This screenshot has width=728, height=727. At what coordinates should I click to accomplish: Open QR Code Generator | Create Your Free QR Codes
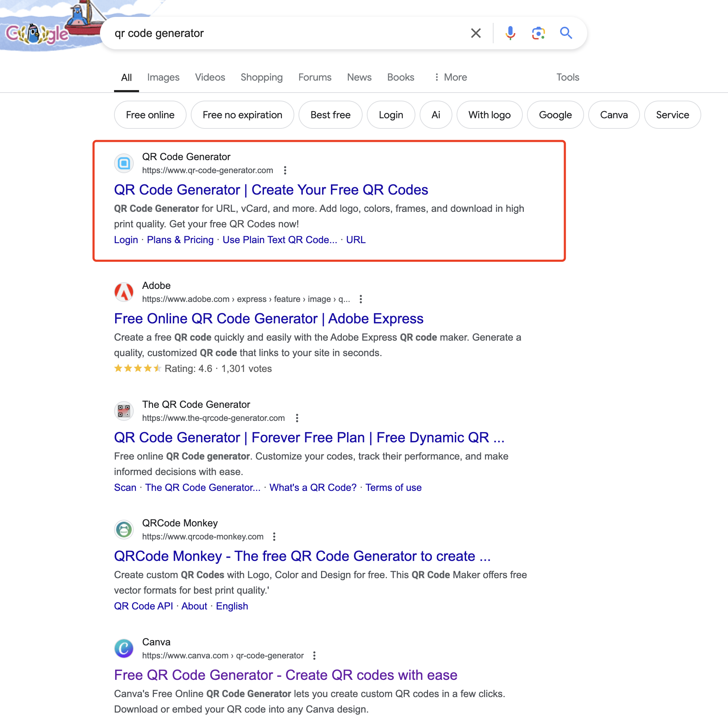click(271, 190)
